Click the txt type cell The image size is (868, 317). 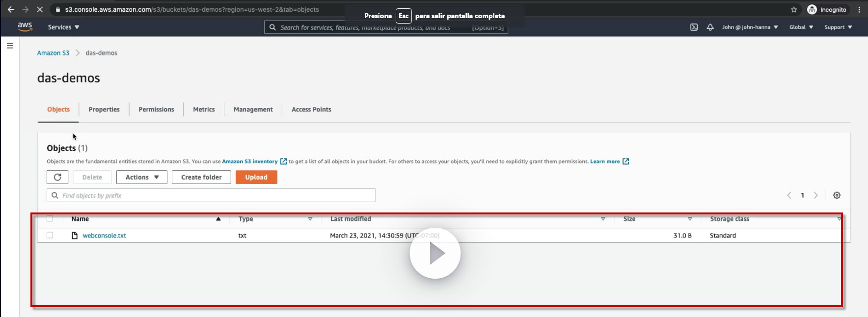[242, 236]
